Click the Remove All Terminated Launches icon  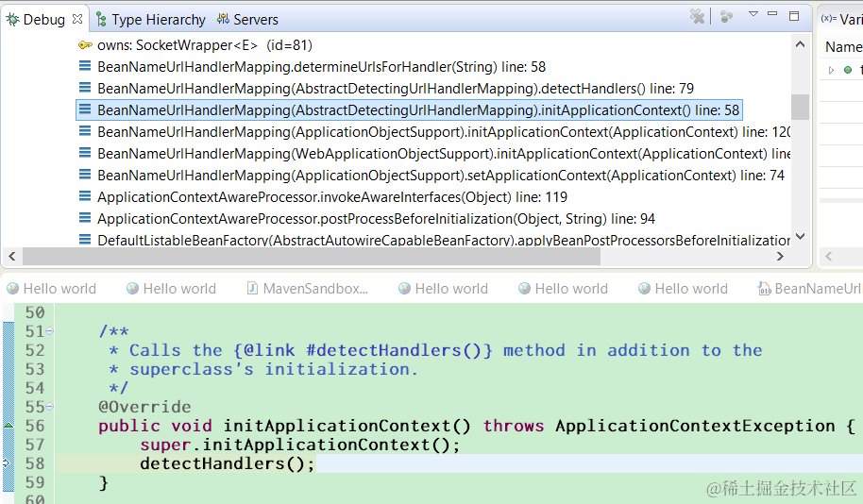tap(697, 16)
